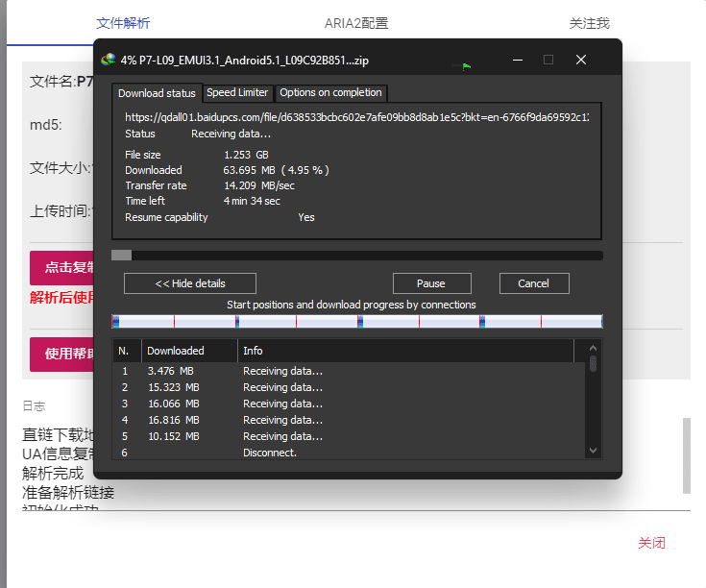Open the ARIA2配置 tab on webpage

click(x=356, y=23)
